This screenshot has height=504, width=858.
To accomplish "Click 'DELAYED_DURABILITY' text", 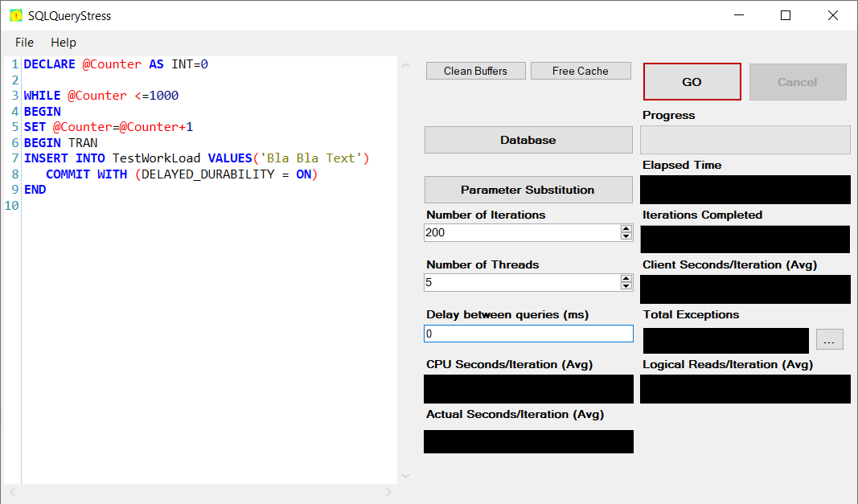I will [x=208, y=174].
